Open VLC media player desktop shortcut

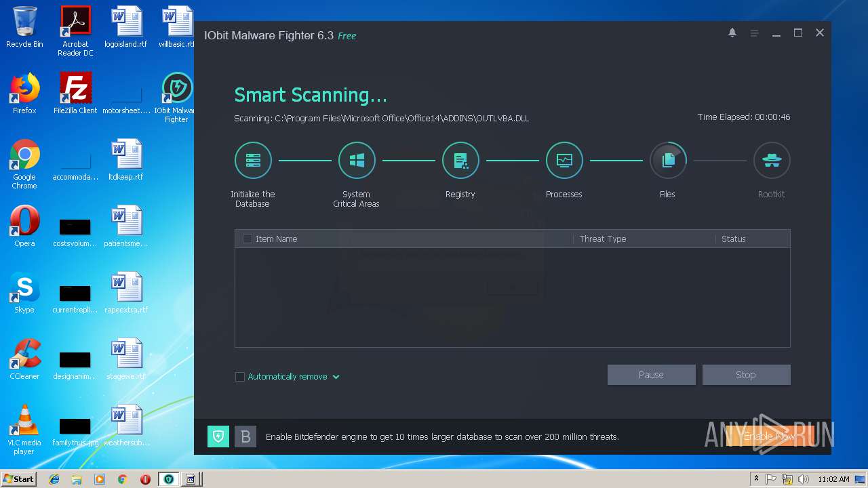point(24,430)
